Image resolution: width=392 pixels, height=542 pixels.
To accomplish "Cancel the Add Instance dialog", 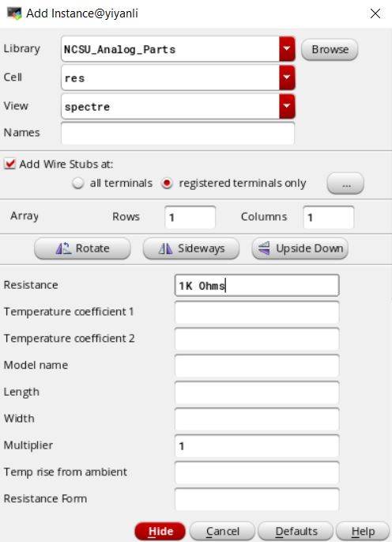I will [x=222, y=531].
